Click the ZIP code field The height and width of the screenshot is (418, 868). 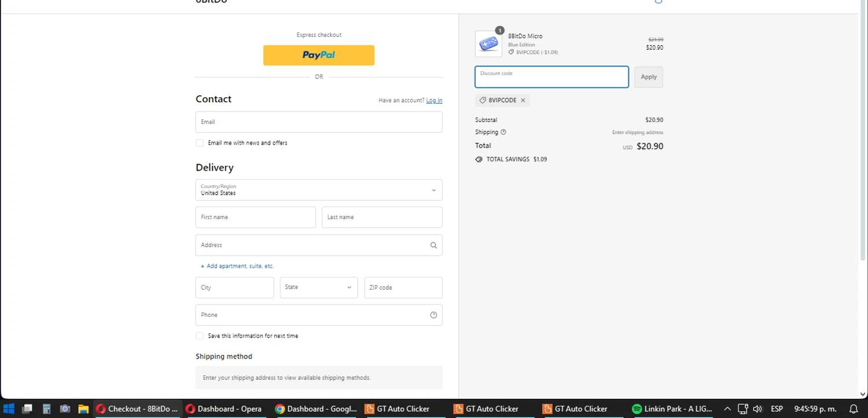click(403, 287)
